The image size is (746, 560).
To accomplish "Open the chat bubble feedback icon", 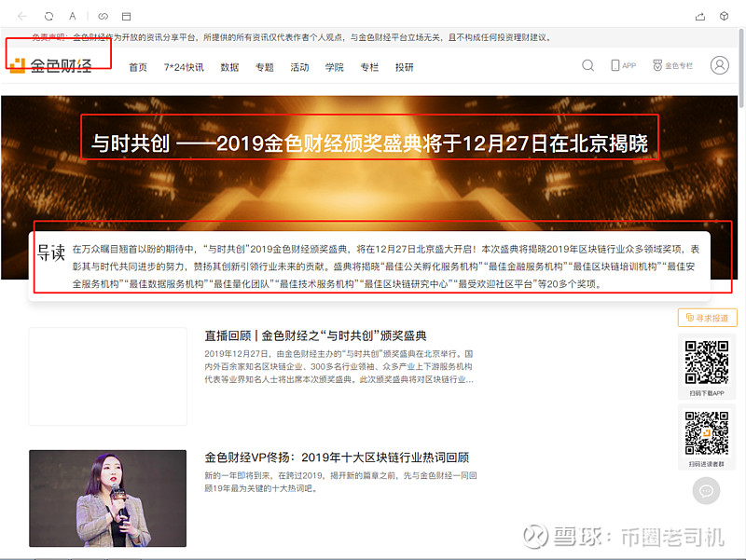I will pos(706,491).
